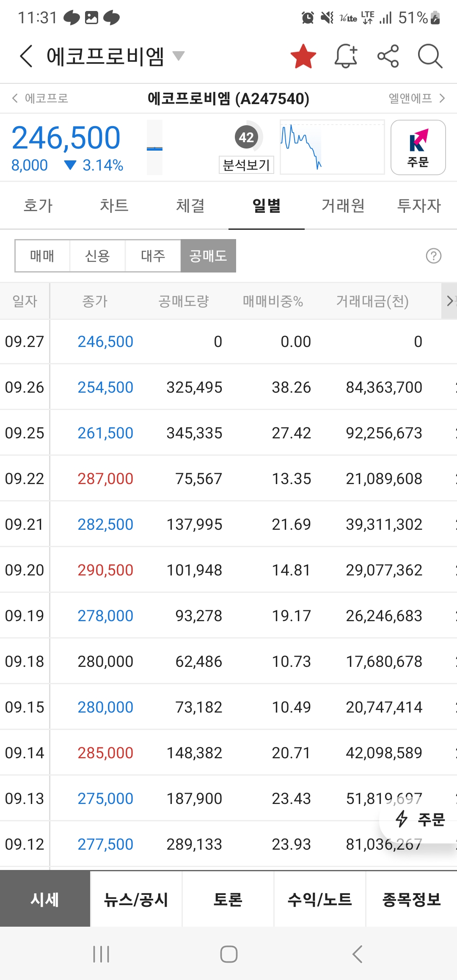Tap the alarm icon in status bar
Image resolution: width=457 pixels, height=980 pixels.
[x=308, y=17]
